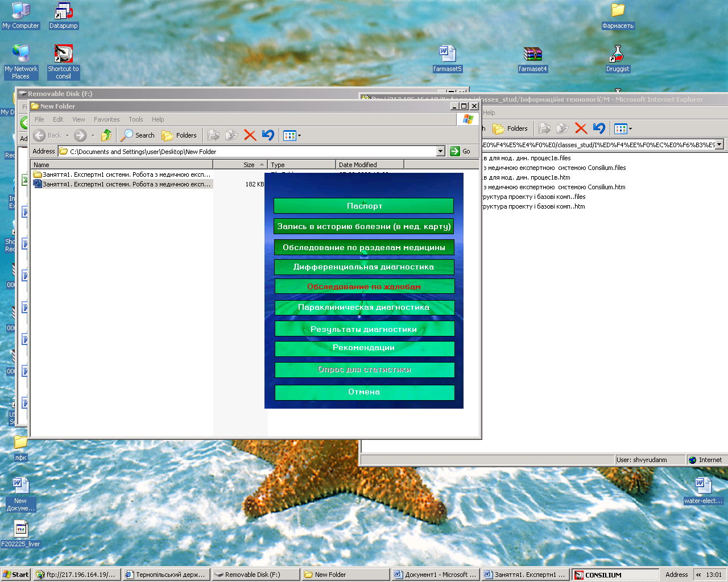The image size is (728, 582).
Task: Switch to CONSILIUM taskbar button
Action: coord(615,575)
